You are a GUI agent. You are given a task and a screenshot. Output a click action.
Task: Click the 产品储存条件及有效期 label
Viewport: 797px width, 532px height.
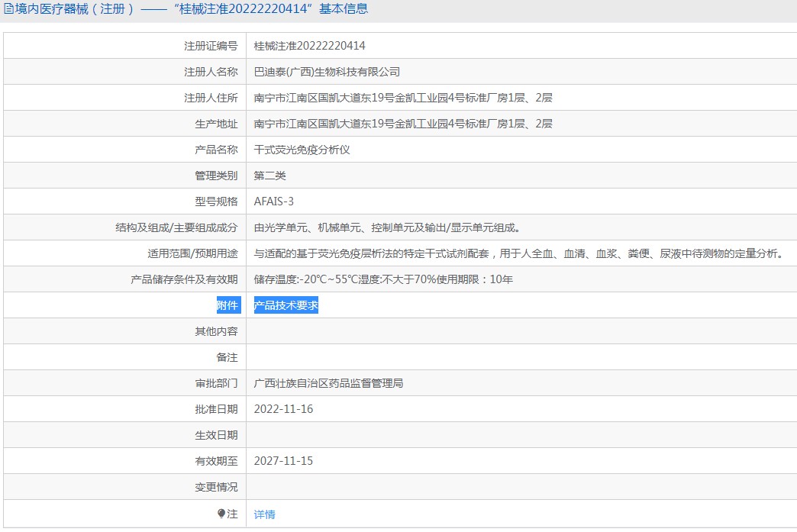[184, 279]
